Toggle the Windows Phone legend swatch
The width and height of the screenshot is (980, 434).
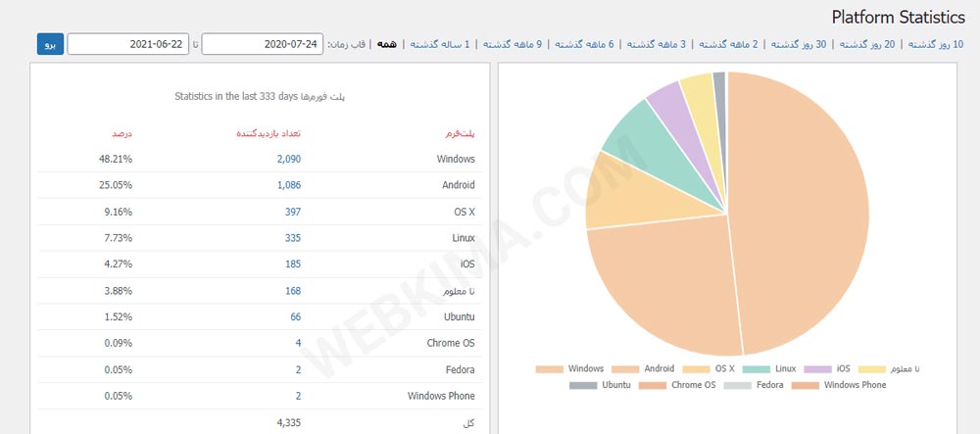[x=805, y=385]
